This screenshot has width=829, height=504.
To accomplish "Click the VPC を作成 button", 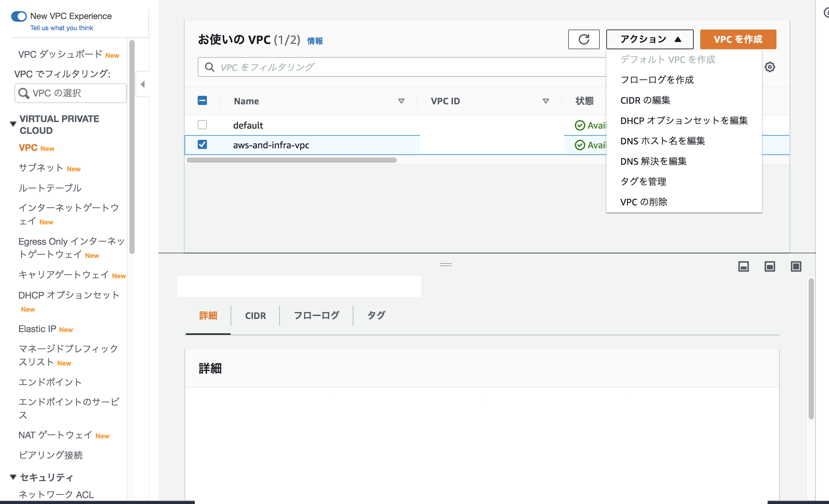I will point(738,39).
